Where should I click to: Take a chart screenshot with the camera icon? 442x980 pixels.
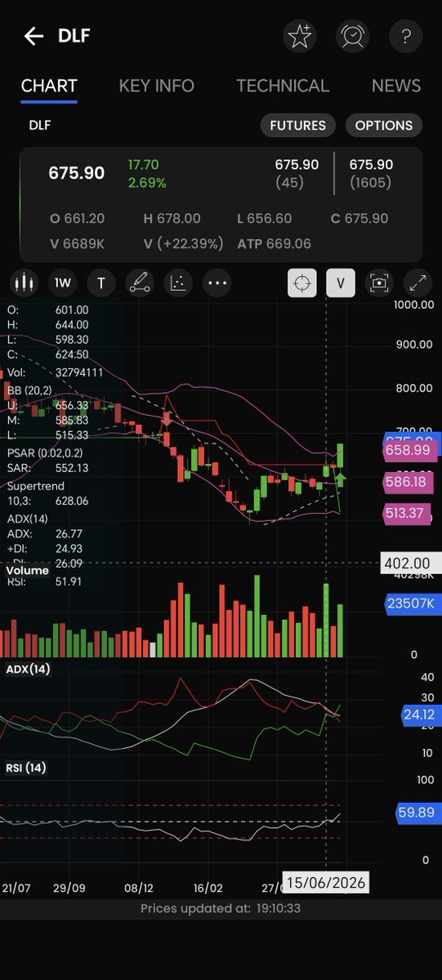(x=379, y=283)
